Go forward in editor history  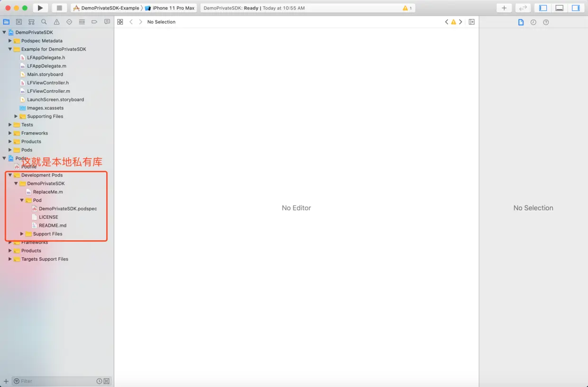coord(140,22)
